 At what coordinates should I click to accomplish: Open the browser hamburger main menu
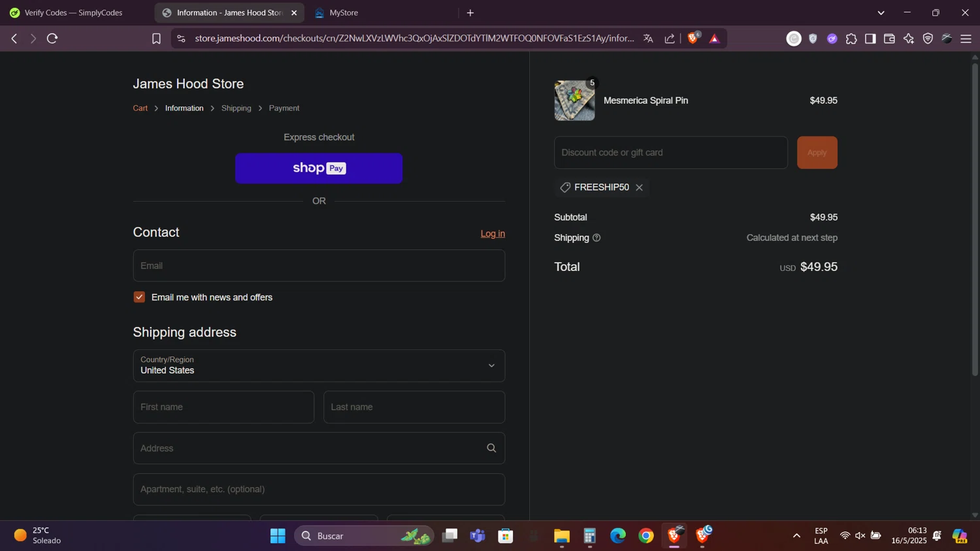pos(966,39)
